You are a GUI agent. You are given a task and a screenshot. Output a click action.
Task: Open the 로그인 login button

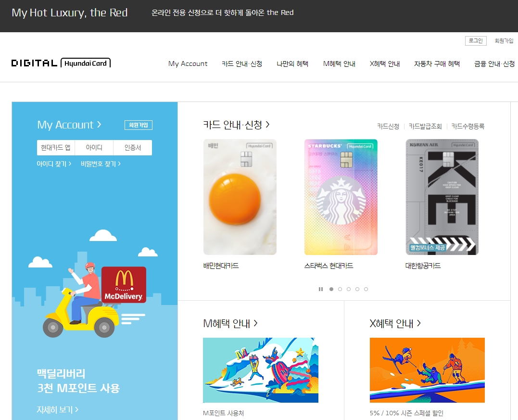tap(476, 40)
